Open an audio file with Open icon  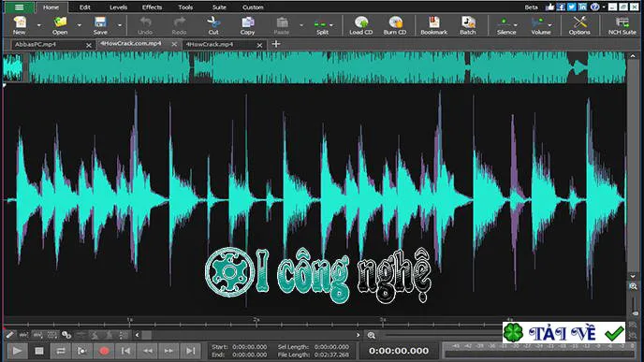(x=60, y=25)
